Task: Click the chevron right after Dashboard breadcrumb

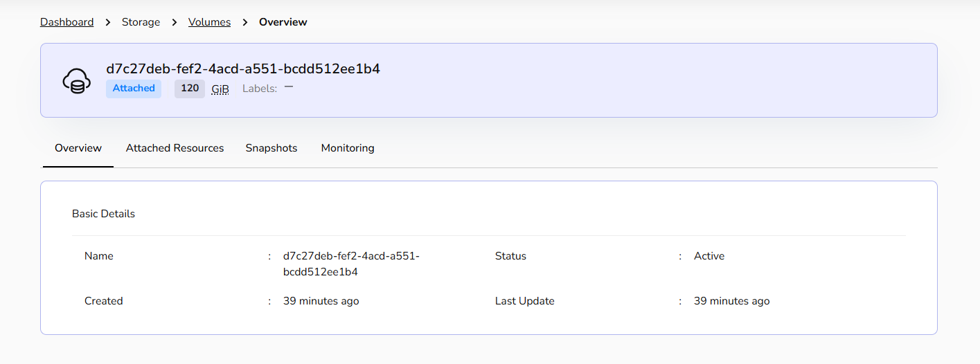Action: tap(108, 22)
